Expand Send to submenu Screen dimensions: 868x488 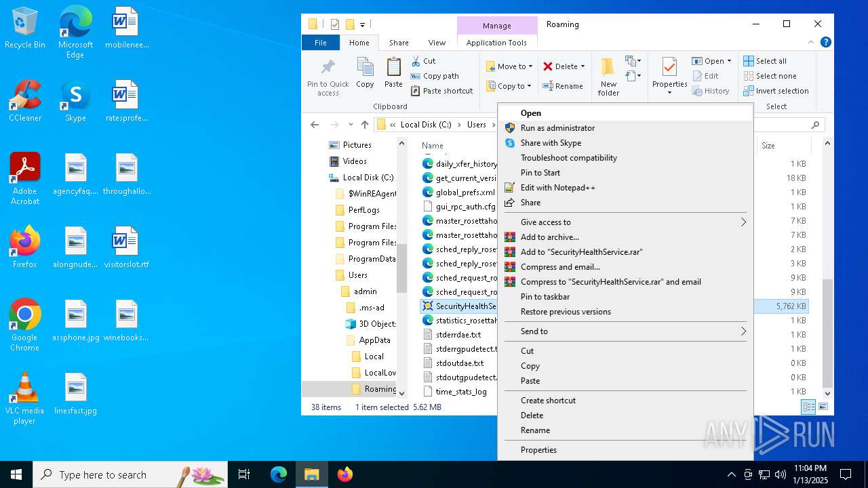pyautogui.click(x=743, y=331)
